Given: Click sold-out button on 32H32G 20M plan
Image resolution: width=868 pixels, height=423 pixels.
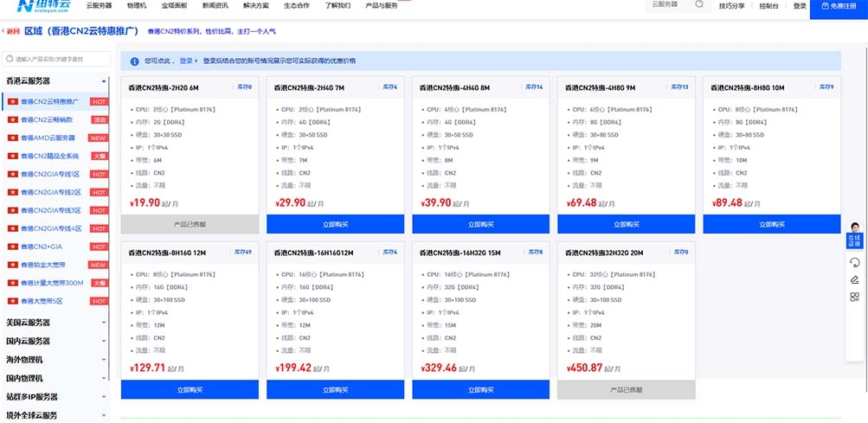Looking at the screenshot, I should [626, 389].
